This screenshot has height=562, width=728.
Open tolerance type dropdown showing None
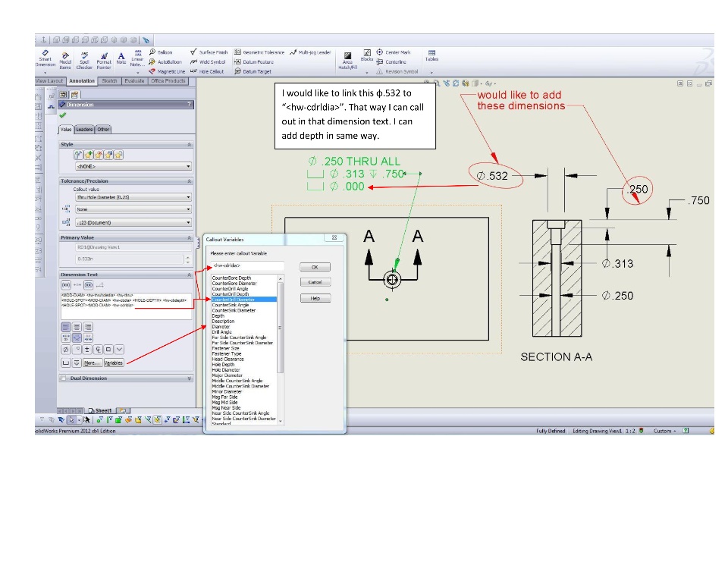tap(133, 209)
